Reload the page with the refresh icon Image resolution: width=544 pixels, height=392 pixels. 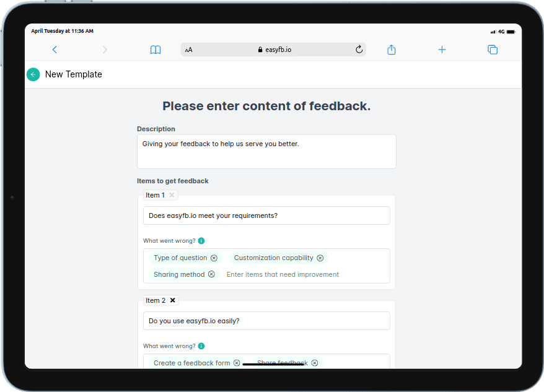[359, 50]
